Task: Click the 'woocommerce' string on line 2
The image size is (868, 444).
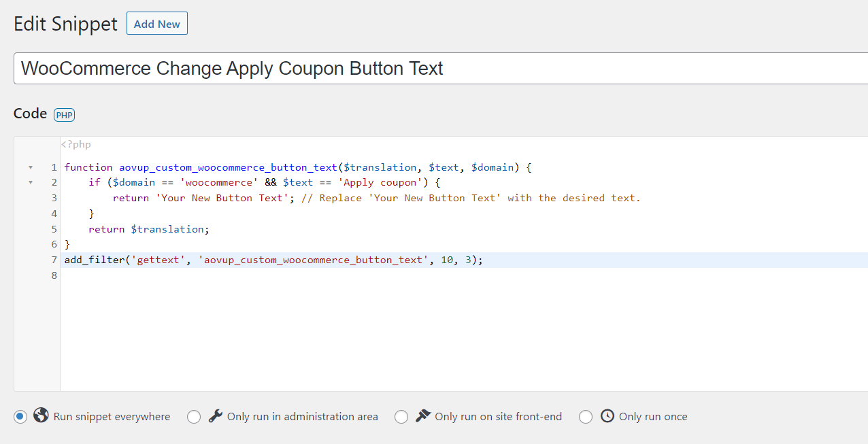Action: tap(219, 182)
